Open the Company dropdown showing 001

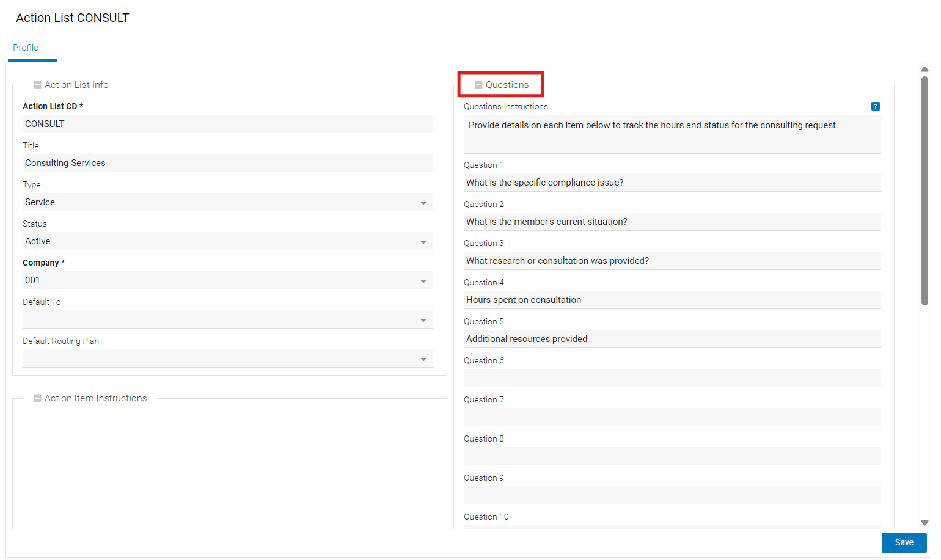coord(228,280)
